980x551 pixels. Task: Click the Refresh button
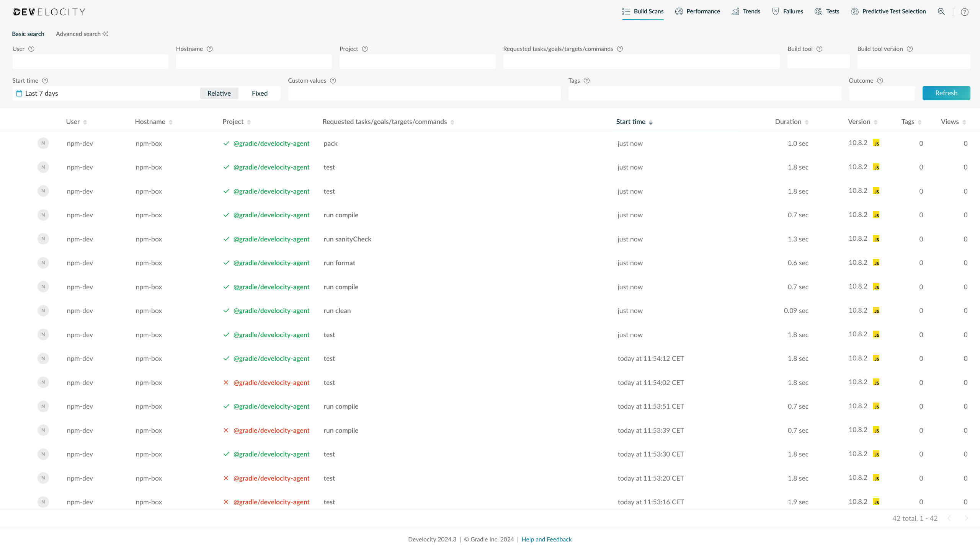[x=946, y=93]
